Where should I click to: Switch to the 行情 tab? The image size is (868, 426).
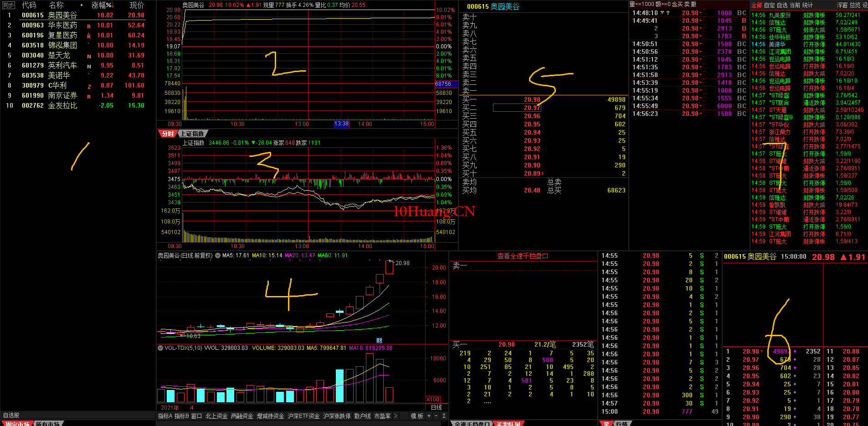point(621,424)
